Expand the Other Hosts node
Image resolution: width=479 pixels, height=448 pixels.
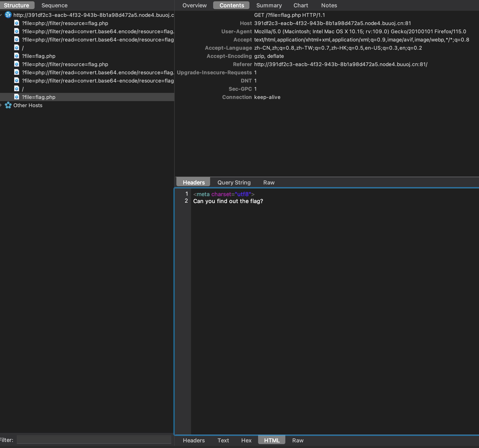point(1,105)
